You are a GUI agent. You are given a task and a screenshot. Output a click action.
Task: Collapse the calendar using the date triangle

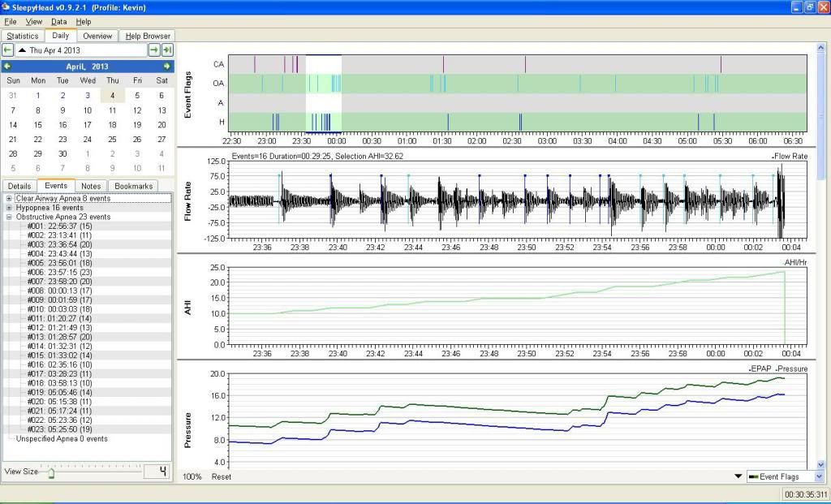pyautogui.click(x=22, y=50)
